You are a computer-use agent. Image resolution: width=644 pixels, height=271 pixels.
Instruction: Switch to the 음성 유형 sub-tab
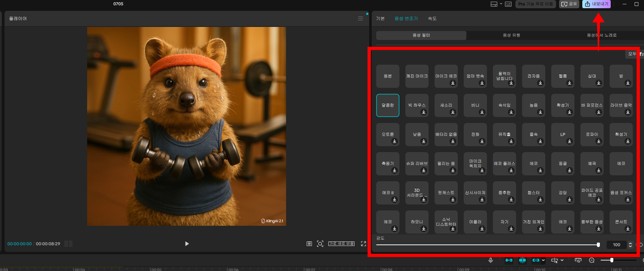[511, 35]
